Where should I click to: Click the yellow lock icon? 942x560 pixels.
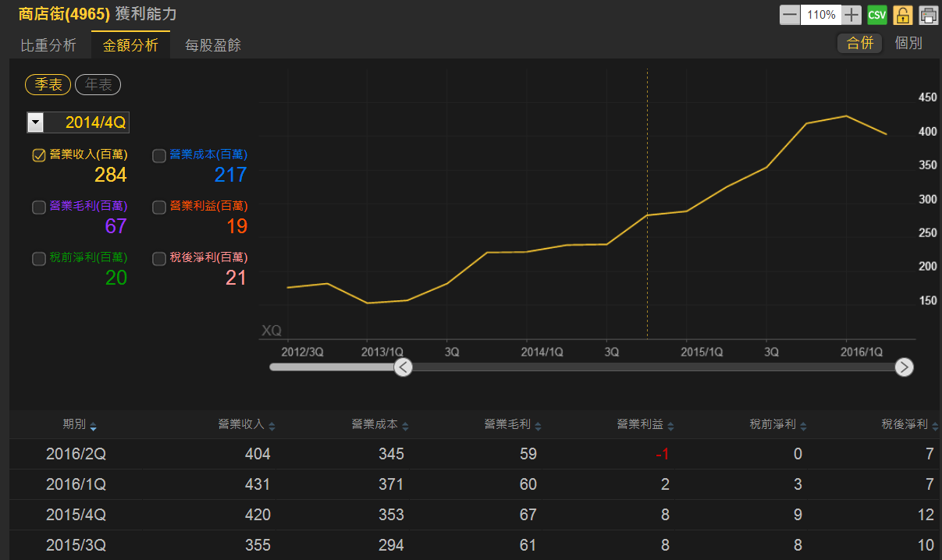(x=903, y=15)
